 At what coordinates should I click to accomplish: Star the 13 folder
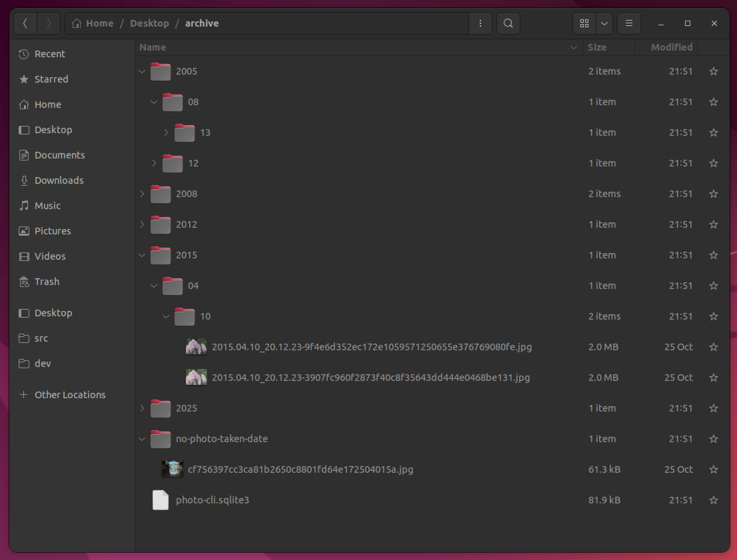tap(714, 133)
